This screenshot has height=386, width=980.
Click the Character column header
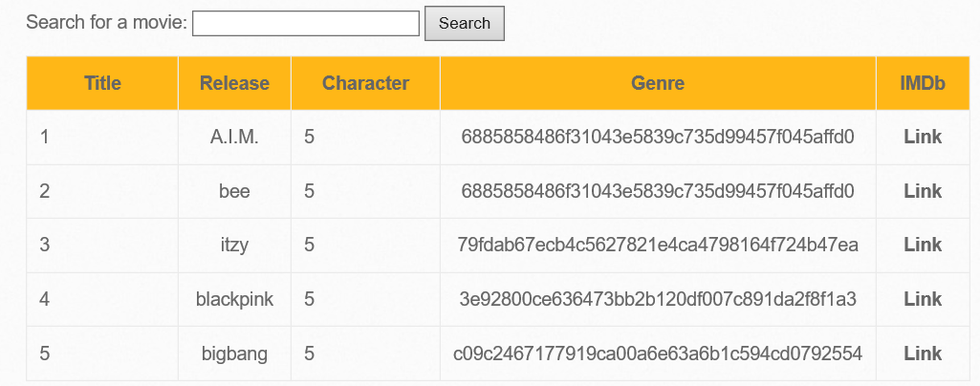pyautogui.click(x=365, y=83)
